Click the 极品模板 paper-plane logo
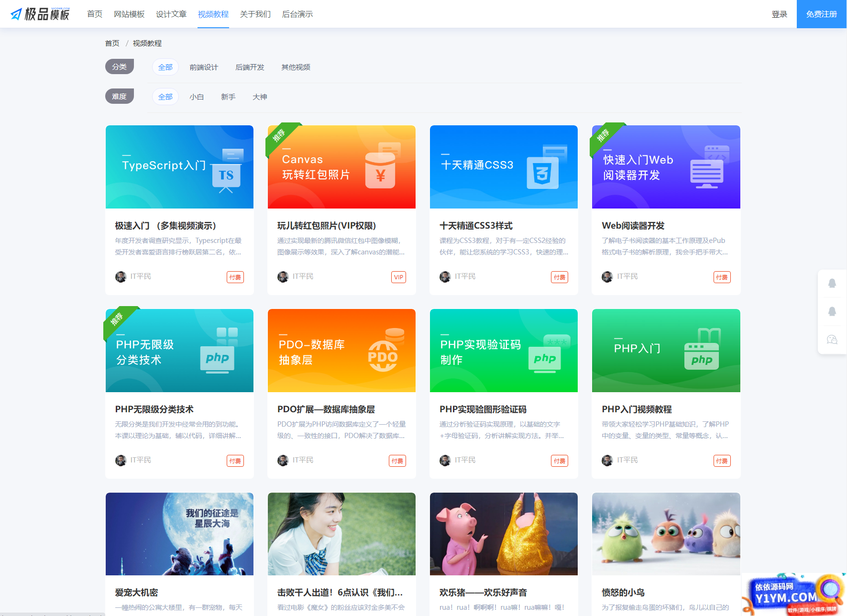 coord(40,14)
